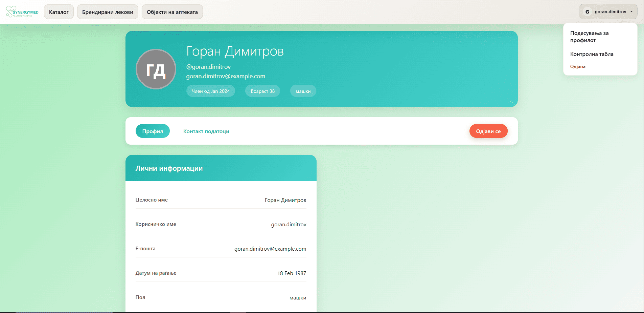Click the Член од Jan 2024 badge
This screenshot has width=644, height=313.
tap(211, 91)
